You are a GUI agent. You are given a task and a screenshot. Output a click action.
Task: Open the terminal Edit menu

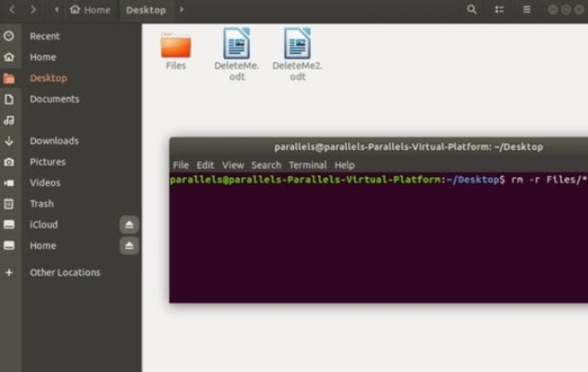click(205, 165)
